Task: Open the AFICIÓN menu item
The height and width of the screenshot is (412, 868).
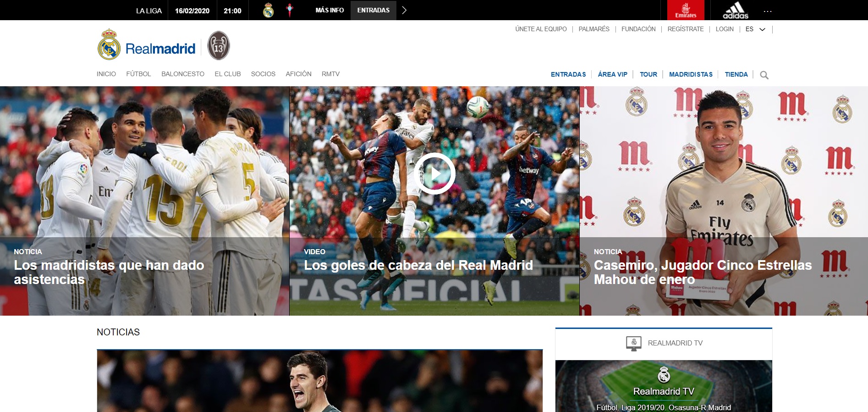Action: [x=298, y=74]
